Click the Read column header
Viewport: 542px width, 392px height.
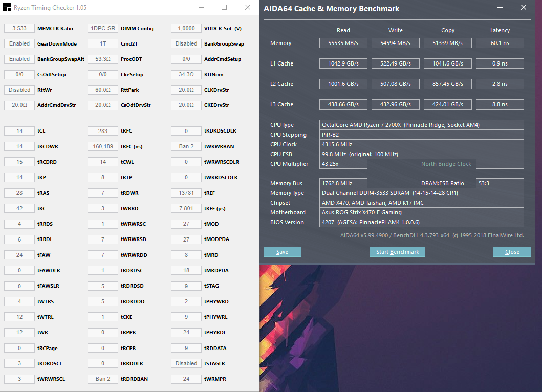point(343,30)
